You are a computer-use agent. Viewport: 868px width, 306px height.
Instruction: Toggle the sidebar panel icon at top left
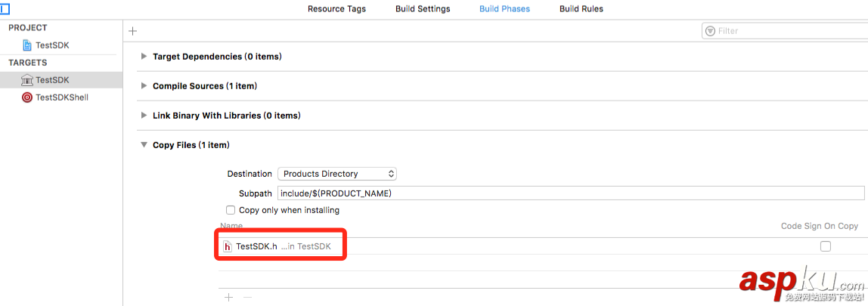(5, 9)
